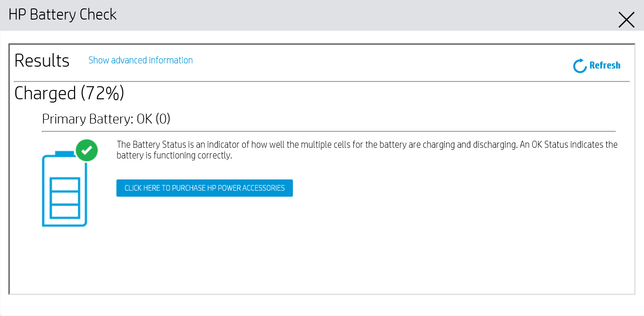Viewport: 644px width, 316px height.
Task: Select the 'Charged (72%)' status text
Action: pos(69,93)
